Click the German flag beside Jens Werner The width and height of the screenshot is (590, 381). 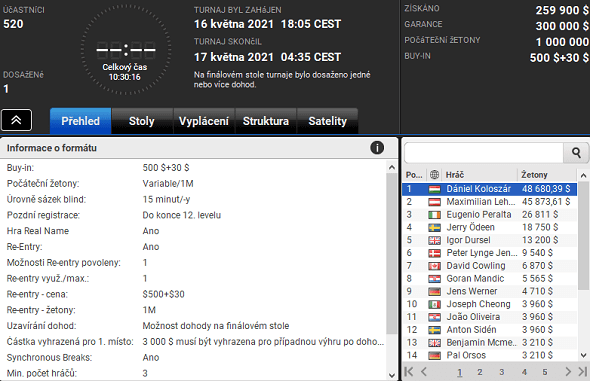click(x=434, y=291)
